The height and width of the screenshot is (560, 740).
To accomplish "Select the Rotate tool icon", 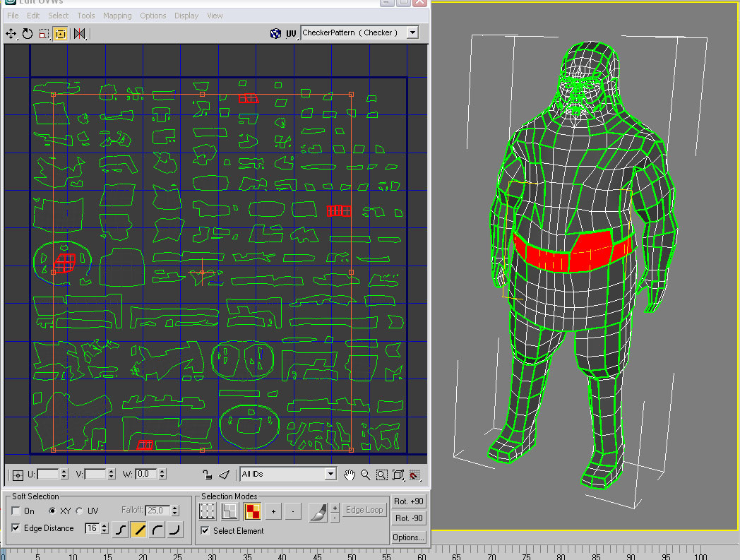I will click(28, 33).
